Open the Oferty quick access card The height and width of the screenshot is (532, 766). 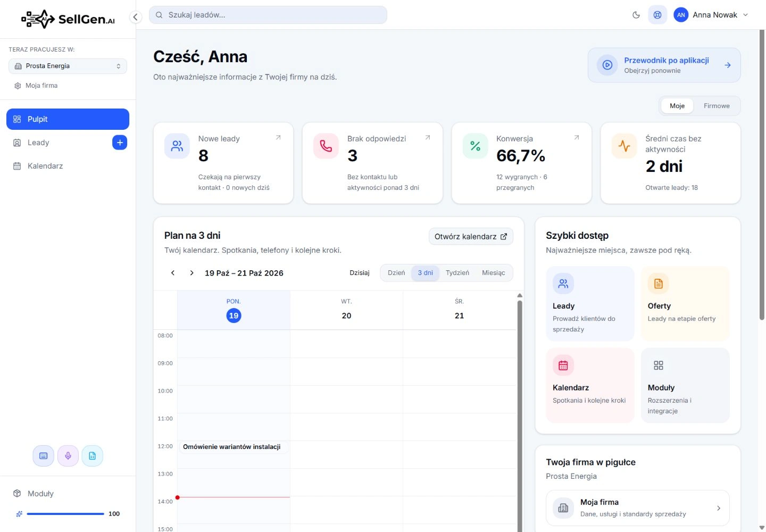(x=685, y=304)
